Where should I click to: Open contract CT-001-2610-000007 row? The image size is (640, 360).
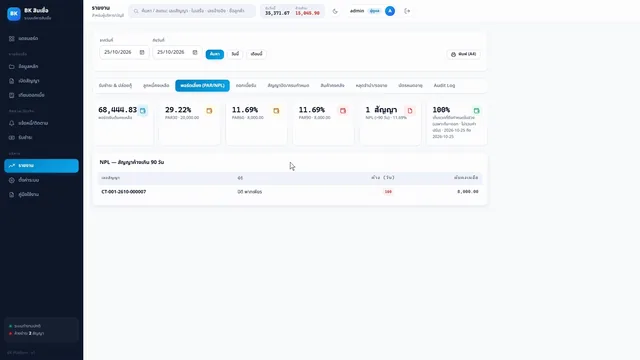[x=290, y=192]
